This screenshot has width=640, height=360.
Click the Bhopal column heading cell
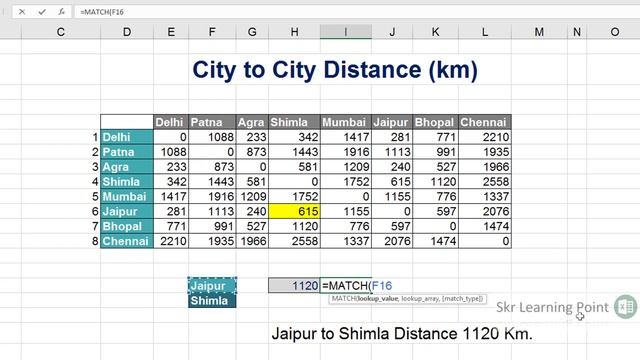(x=436, y=122)
